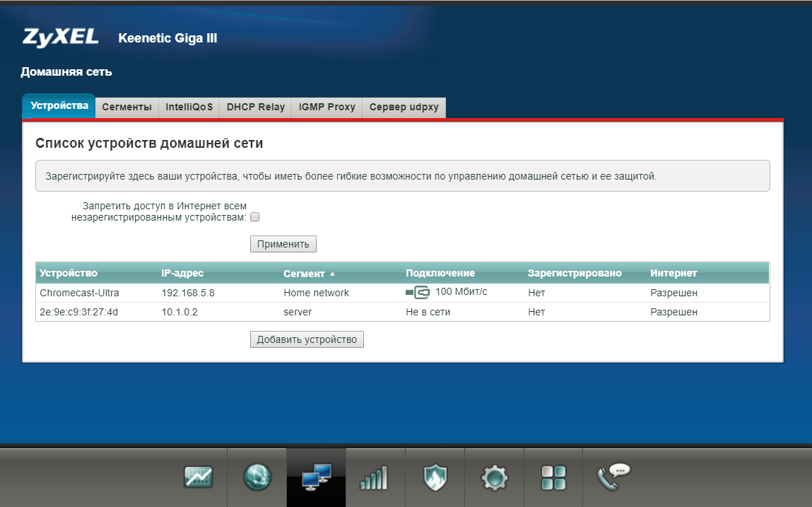Sort the table by Сегмент column

click(x=305, y=274)
